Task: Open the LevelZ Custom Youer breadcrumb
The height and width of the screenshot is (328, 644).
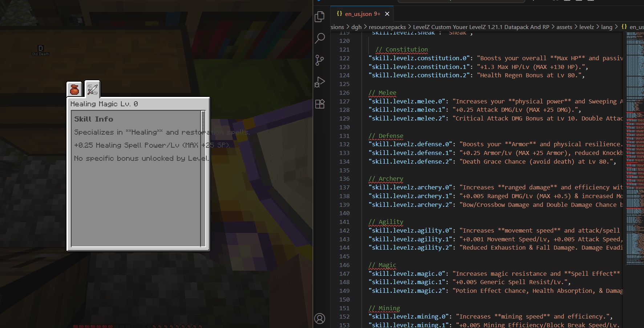Action: point(481,27)
